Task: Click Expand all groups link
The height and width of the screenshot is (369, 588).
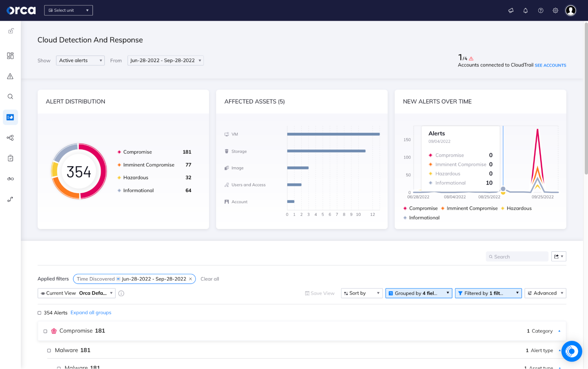Action: (91, 312)
